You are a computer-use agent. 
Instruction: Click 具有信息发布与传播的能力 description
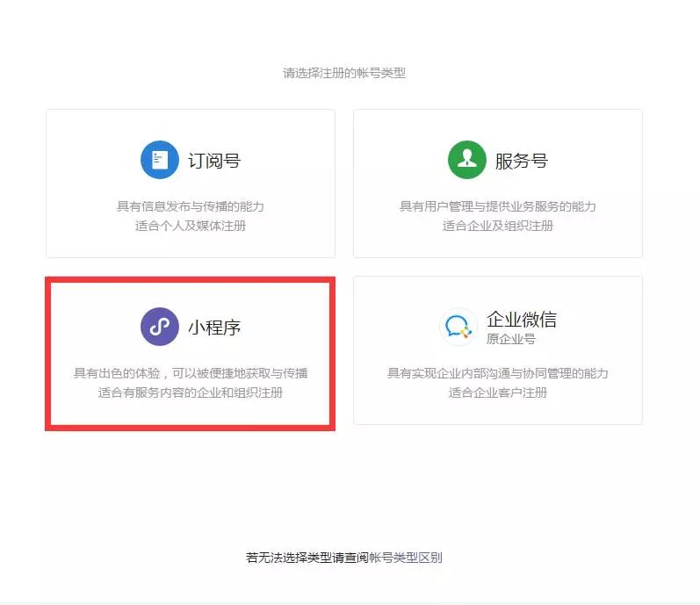[191, 206]
